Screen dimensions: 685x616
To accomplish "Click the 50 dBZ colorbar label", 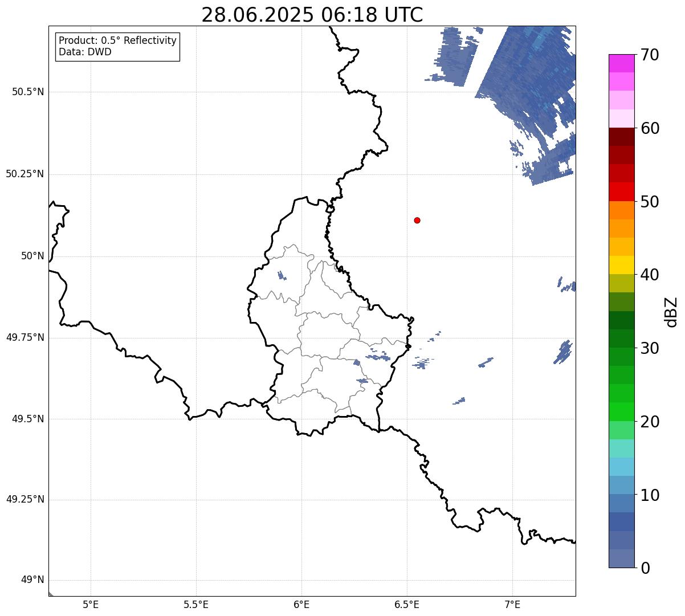I will [650, 202].
